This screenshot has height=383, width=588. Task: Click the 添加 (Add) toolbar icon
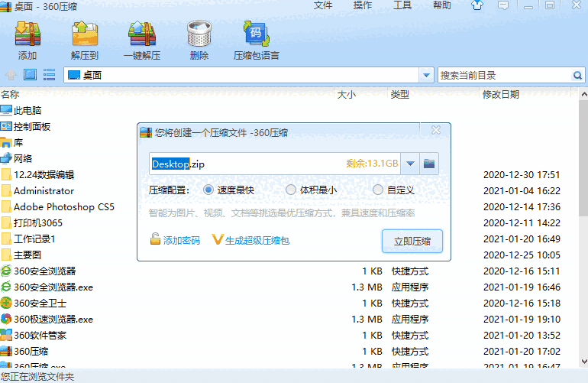pyautogui.click(x=27, y=34)
